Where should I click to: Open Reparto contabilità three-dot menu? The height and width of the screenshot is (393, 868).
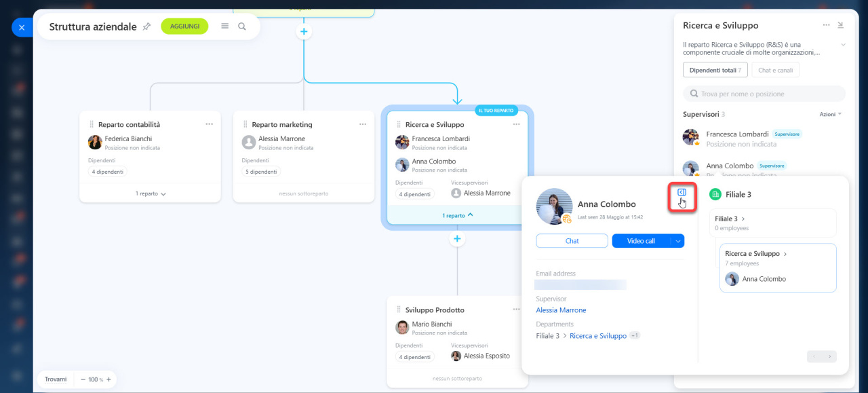click(209, 124)
